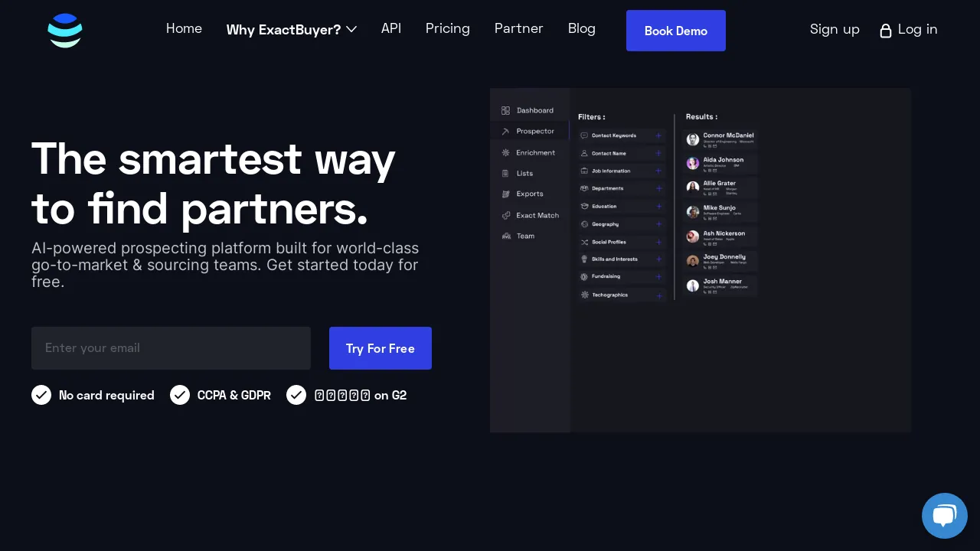Click Aida Johnson's avatar in results
The image size is (980, 551).
click(693, 163)
